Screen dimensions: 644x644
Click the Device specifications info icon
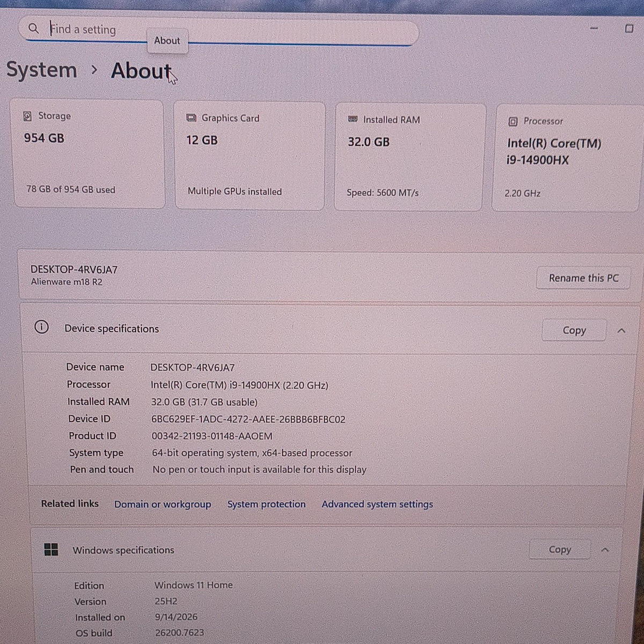(41, 327)
